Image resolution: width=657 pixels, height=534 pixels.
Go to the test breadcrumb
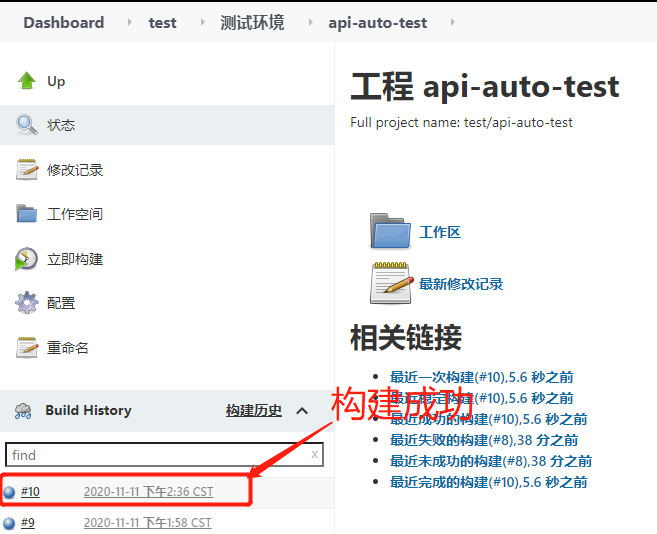pos(163,23)
